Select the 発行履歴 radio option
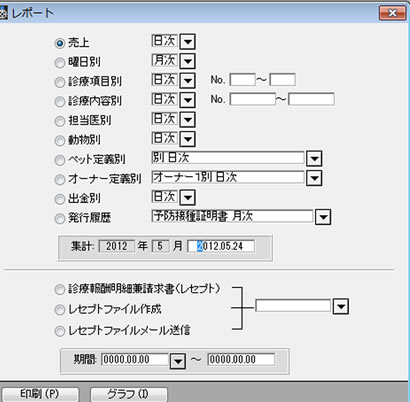 tap(60, 219)
